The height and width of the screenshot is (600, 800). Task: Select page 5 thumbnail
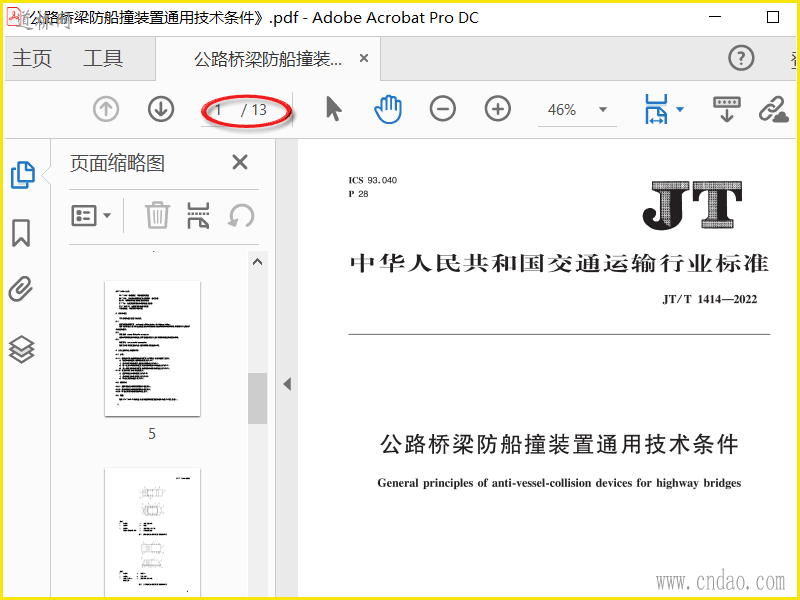point(152,348)
